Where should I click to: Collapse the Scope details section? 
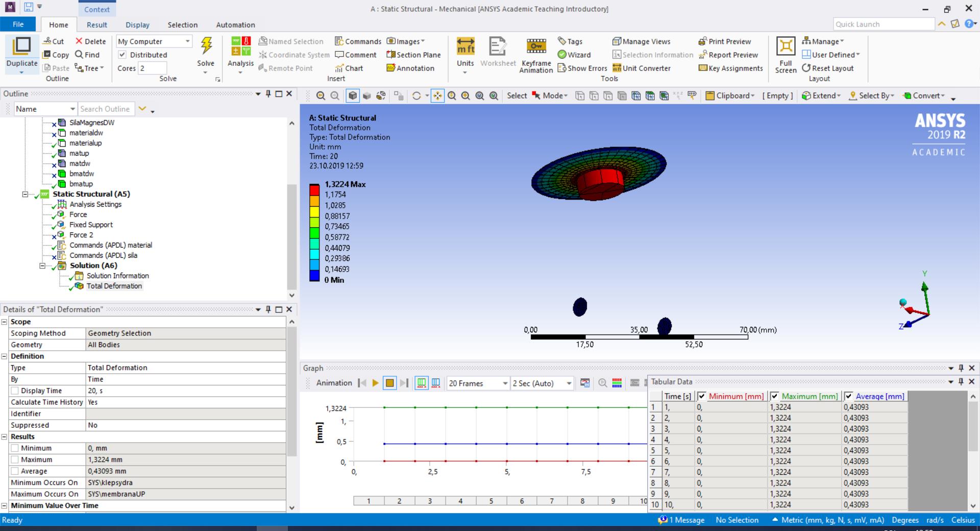point(4,322)
